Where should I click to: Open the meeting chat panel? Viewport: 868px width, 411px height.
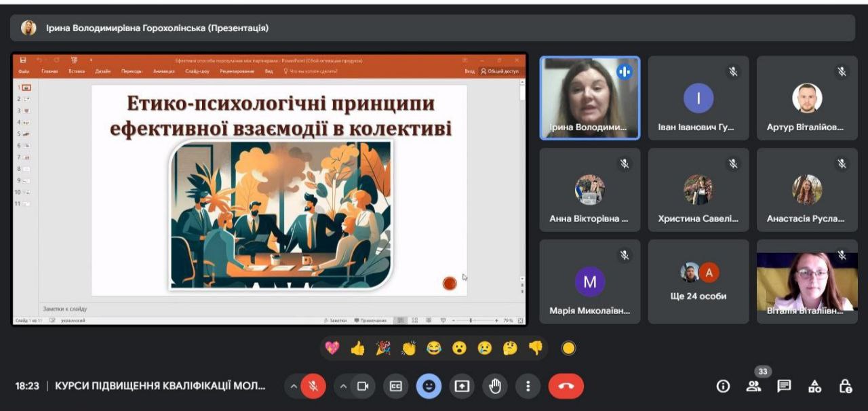pyautogui.click(x=784, y=385)
